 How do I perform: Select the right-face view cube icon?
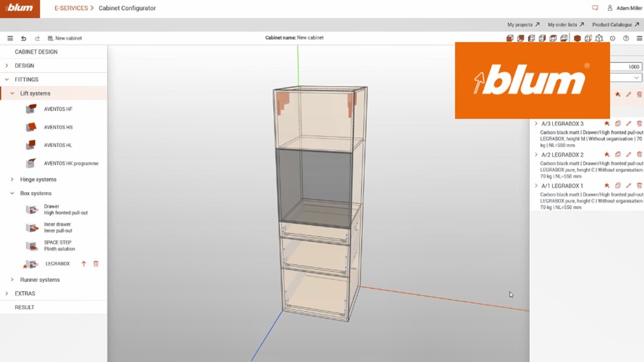(542, 38)
